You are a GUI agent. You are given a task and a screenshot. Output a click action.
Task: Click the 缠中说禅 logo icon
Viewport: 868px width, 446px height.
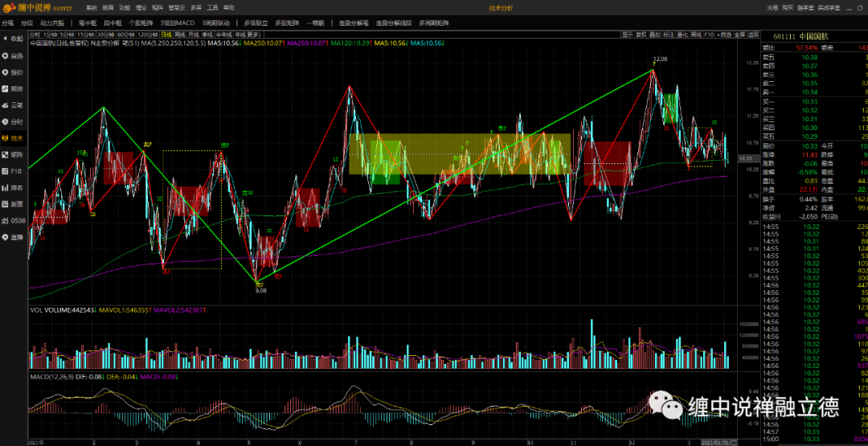tap(8, 8)
